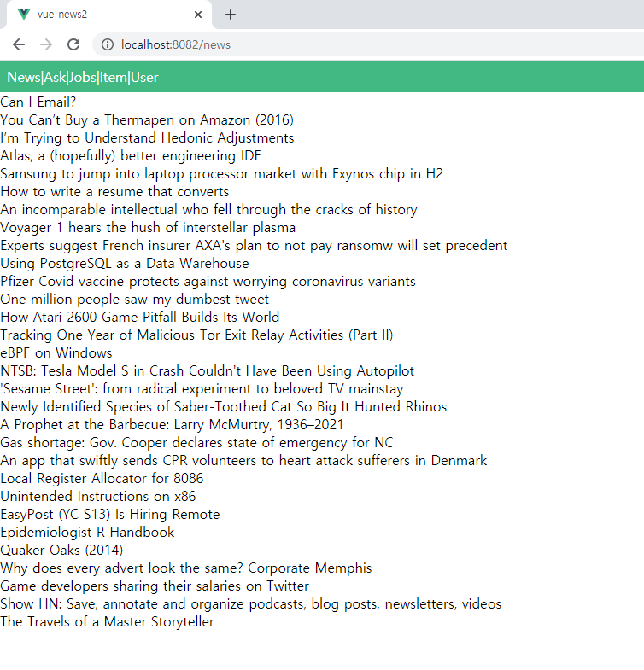Reload the page with the refresh icon
The image size is (644, 670).
point(73,44)
